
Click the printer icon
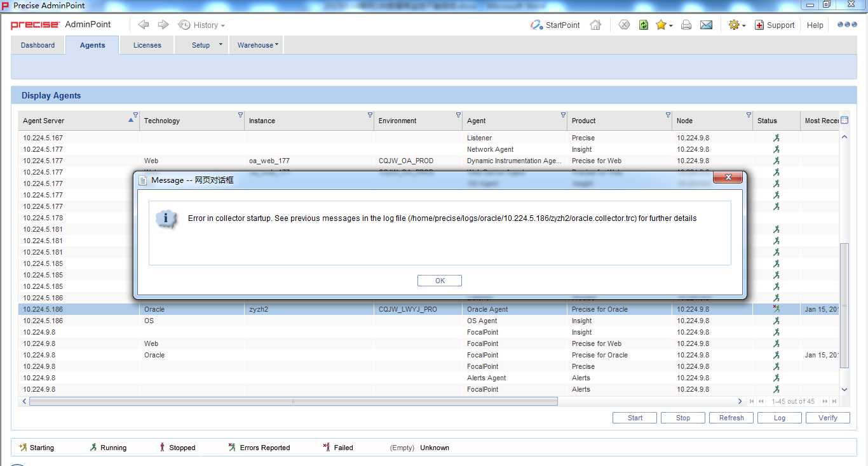pyautogui.click(x=686, y=25)
